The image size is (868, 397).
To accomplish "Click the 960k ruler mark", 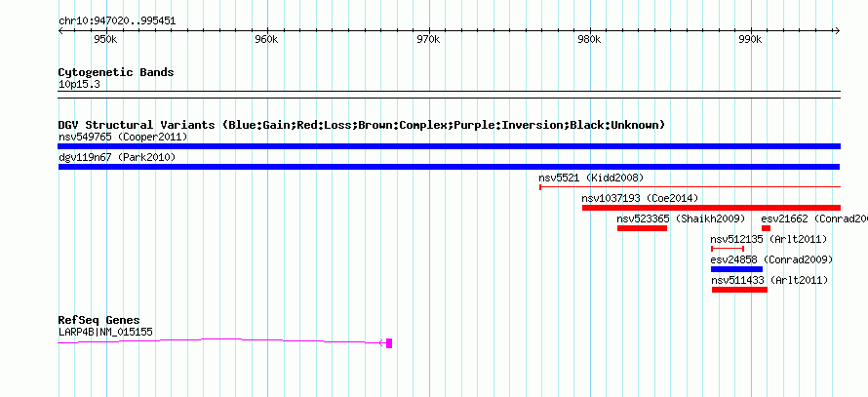I will pos(265,40).
